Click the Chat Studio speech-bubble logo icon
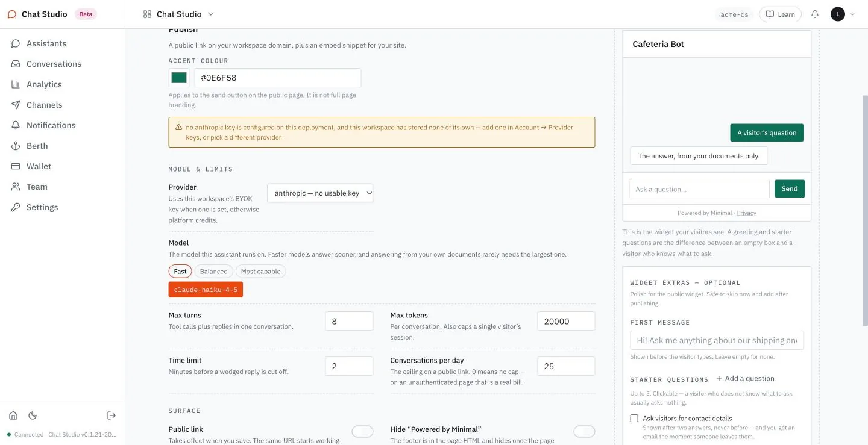The image size is (868, 445). [12, 14]
